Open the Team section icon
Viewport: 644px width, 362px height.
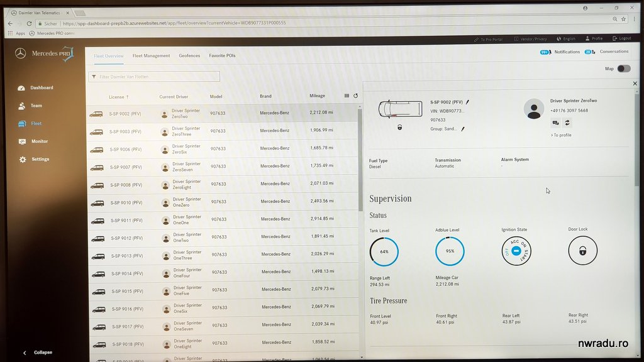coord(22,106)
